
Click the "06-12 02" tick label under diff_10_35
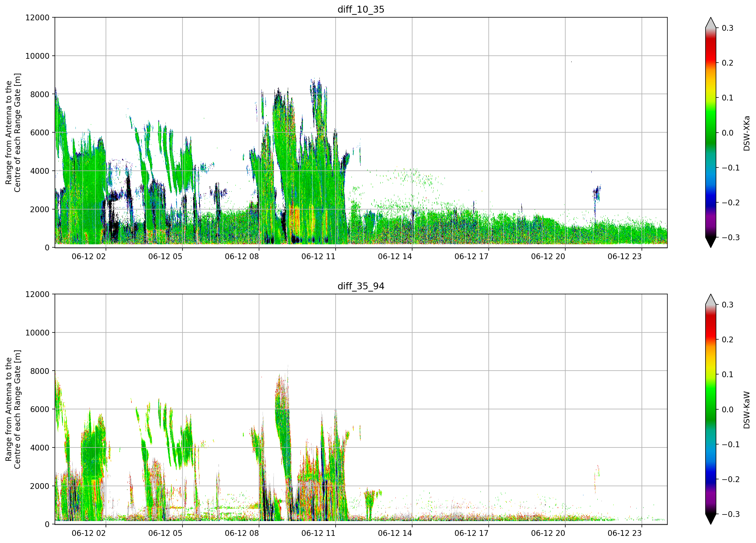(89, 256)
